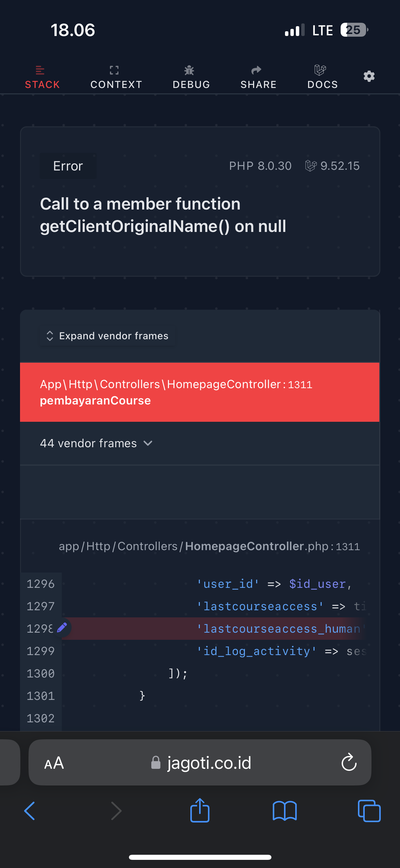Select the HomepageController:1311 pembayaranCourse frame
The height and width of the screenshot is (868, 400).
(x=199, y=392)
